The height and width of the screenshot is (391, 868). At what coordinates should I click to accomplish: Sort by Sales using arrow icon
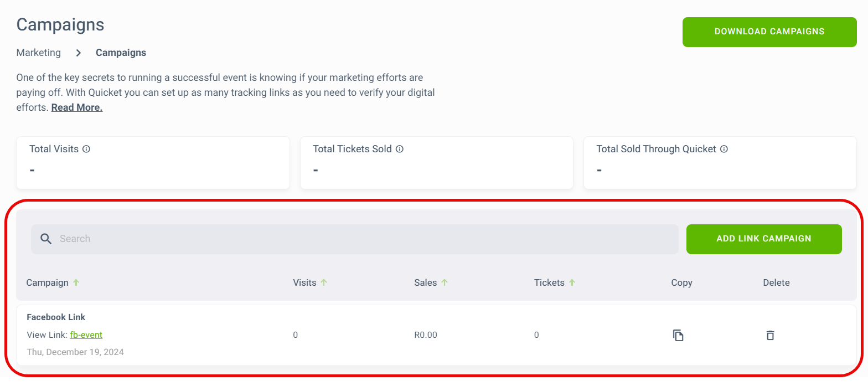[445, 282]
